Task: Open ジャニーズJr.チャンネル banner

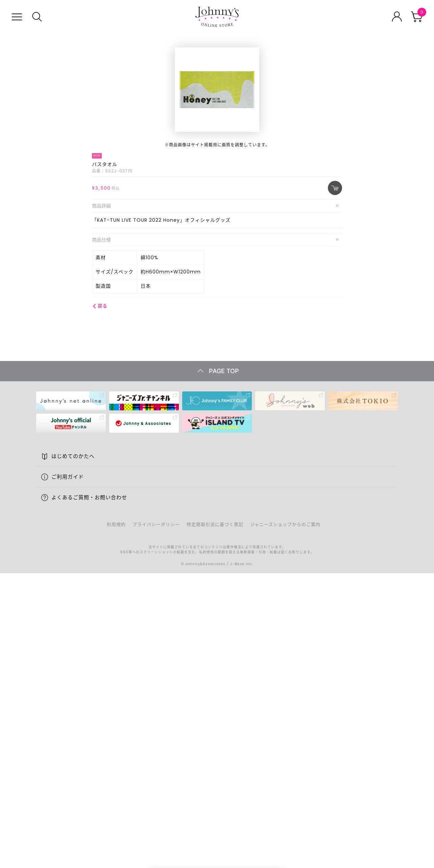Action: coord(144,401)
